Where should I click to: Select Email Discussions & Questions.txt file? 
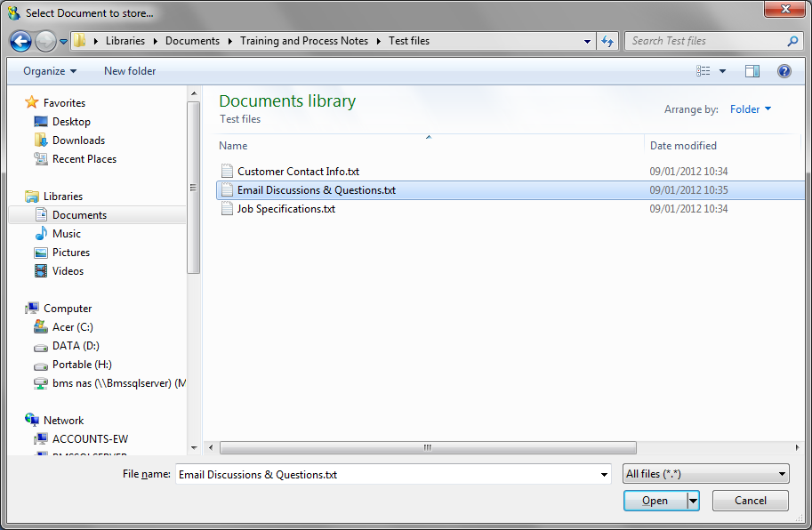(x=511, y=190)
